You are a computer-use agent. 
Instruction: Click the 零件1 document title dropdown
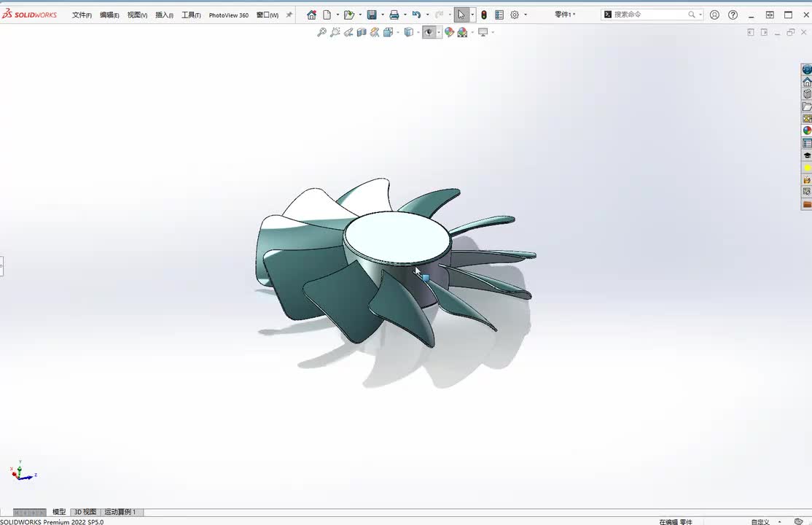(x=564, y=15)
